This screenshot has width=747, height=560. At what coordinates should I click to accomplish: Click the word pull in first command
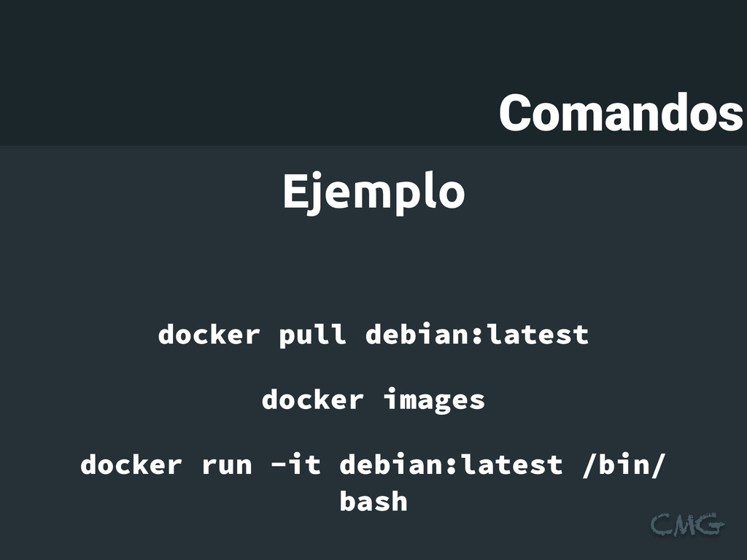pos(312,335)
